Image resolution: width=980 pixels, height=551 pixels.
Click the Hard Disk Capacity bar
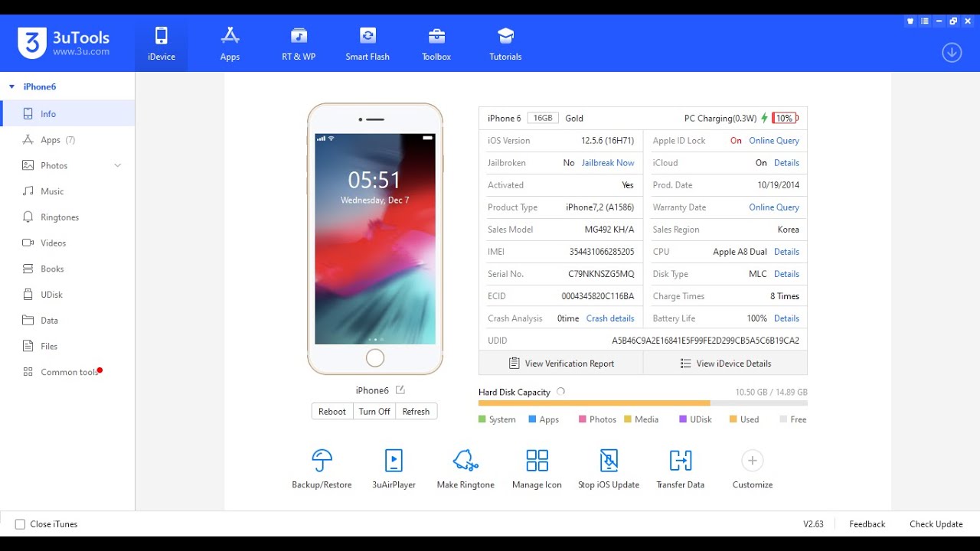[643, 403]
